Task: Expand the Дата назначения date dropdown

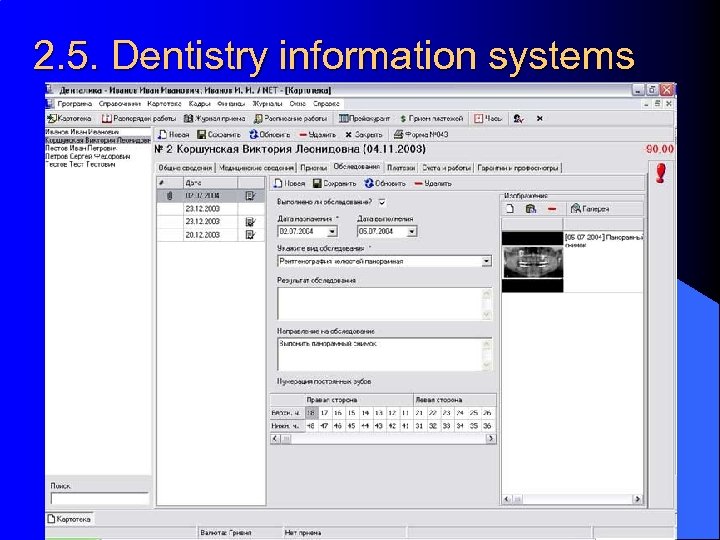Action: point(334,231)
